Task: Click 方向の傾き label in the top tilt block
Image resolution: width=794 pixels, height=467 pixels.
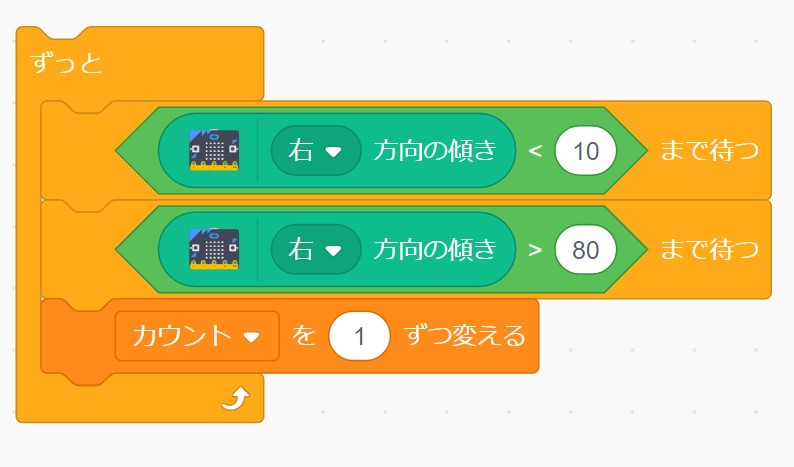Action: pos(435,152)
